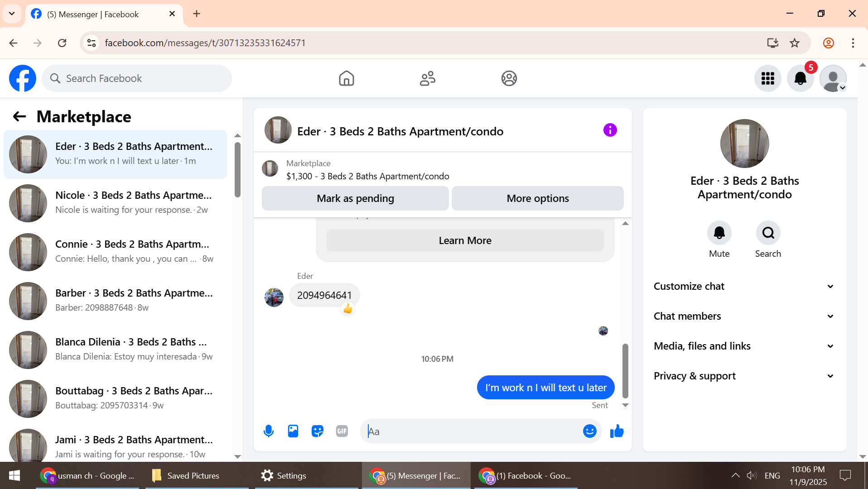Select the 2094964641 message bubble

324,295
